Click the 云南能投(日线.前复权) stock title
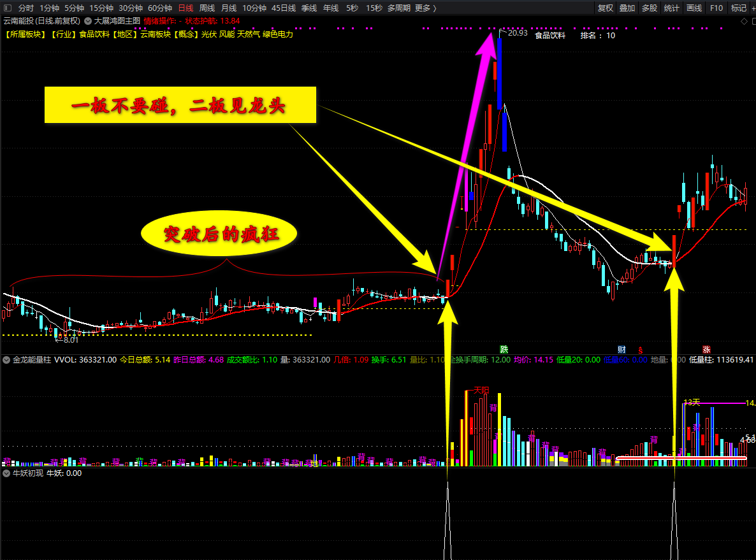The height and width of the screenshot is (560, 756). [42, 21]
